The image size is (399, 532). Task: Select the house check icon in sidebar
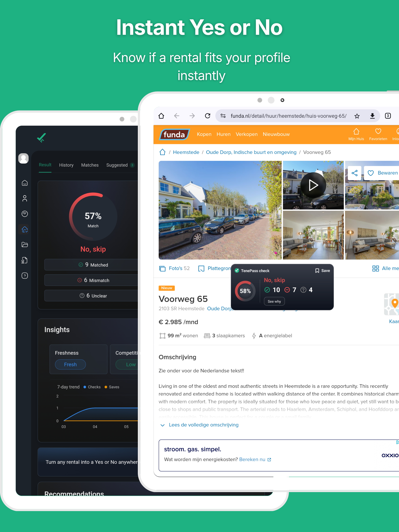pos(25,229)
